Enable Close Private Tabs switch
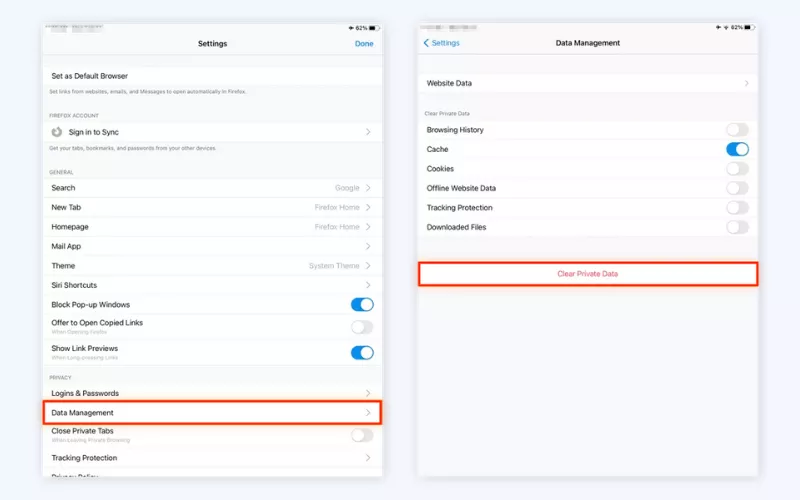Image resolution: width=800 pixels, height=500 pixels. [x=362, y=435]
